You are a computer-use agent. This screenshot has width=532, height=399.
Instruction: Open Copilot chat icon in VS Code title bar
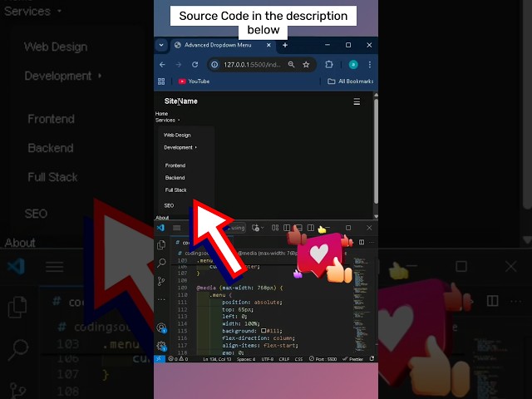pos(255,228)
